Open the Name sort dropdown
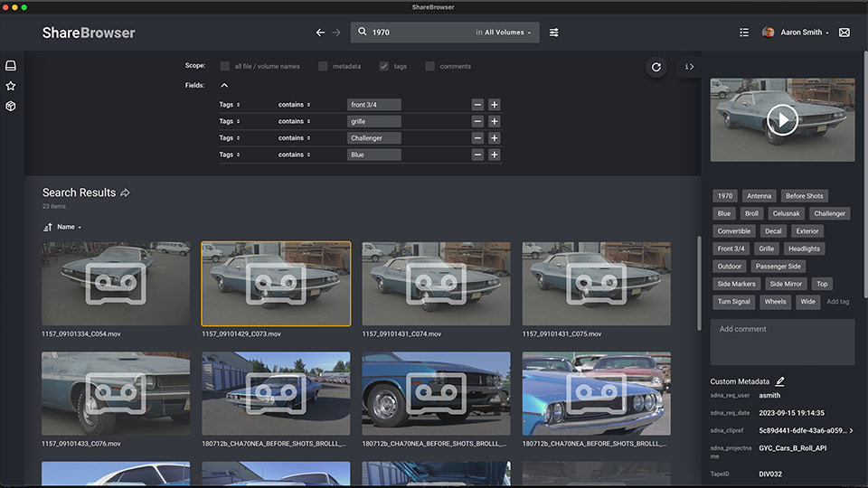Image resolution: width=868 pixels, height=488 pixels. click(x=70, y=227)
